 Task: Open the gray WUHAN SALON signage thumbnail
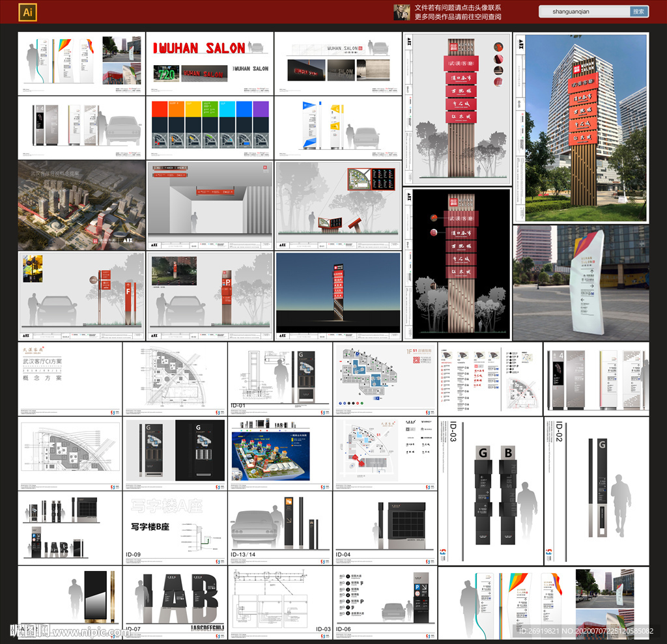click(x=338, y=63)
